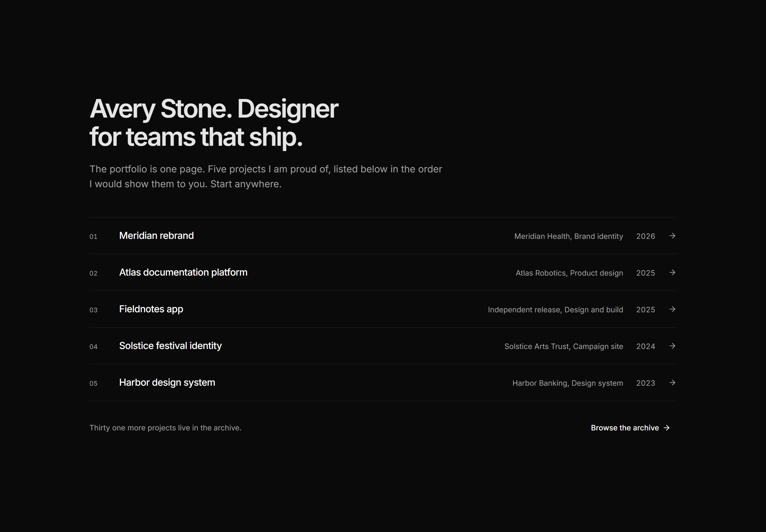Click the 2024 year in Solstice row
766x532 pixels.
point(646,346)
